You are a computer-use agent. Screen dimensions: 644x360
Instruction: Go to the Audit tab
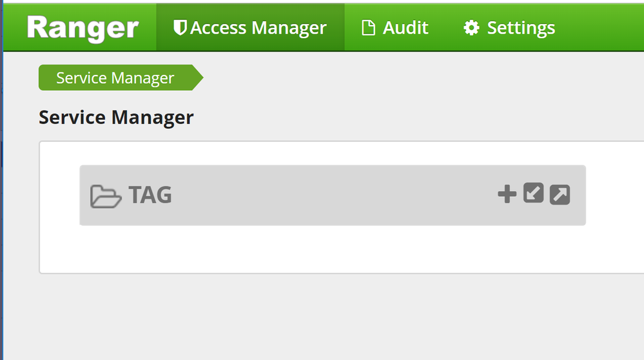pos(405,28)
